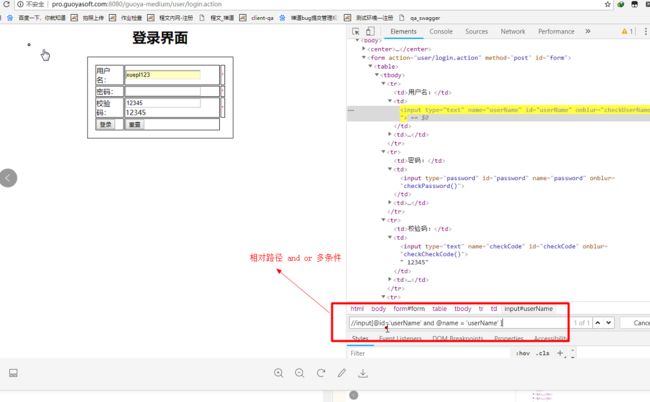Click the green globe extension icon
The image size is (650, 402).
pyautogui.click(x=621, y=4)
